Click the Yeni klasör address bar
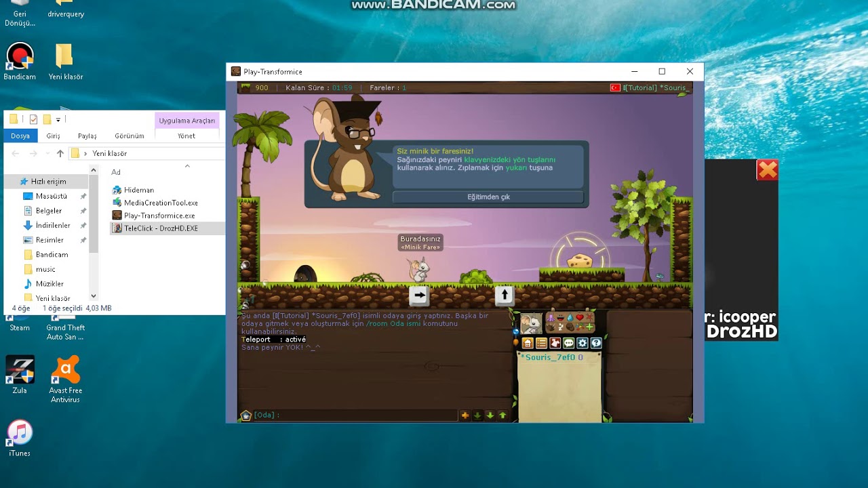This screenshot has height=488, width=868. pos(146,153)
